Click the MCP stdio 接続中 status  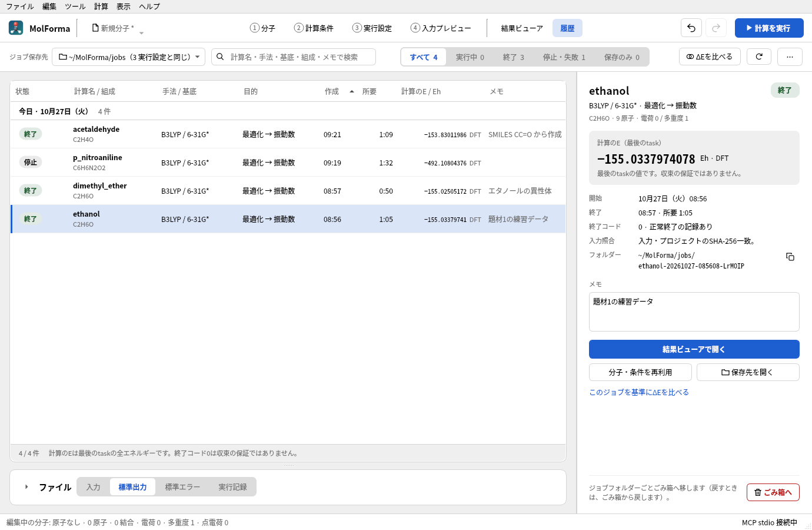pyautogui.click(x=770, y=522)
